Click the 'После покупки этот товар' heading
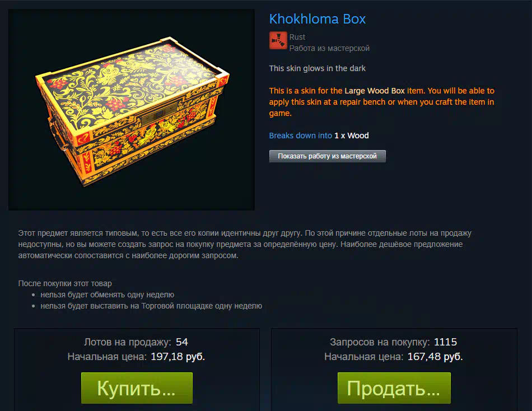Viewport: 532px width, 411px height. point(65,283)
